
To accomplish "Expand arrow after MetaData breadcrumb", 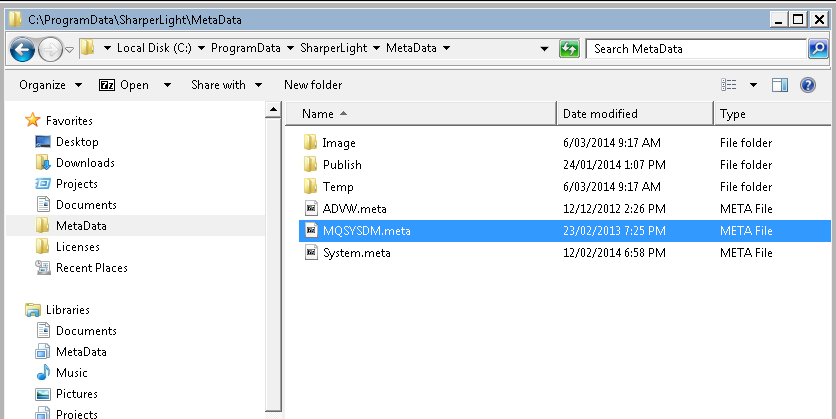I will (446, 49).
